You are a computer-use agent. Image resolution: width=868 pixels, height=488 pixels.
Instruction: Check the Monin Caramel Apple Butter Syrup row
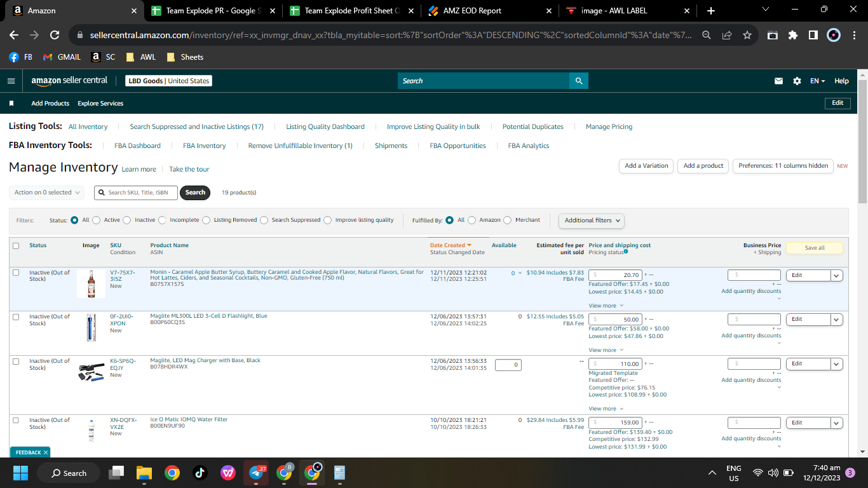tap(16, 273)
